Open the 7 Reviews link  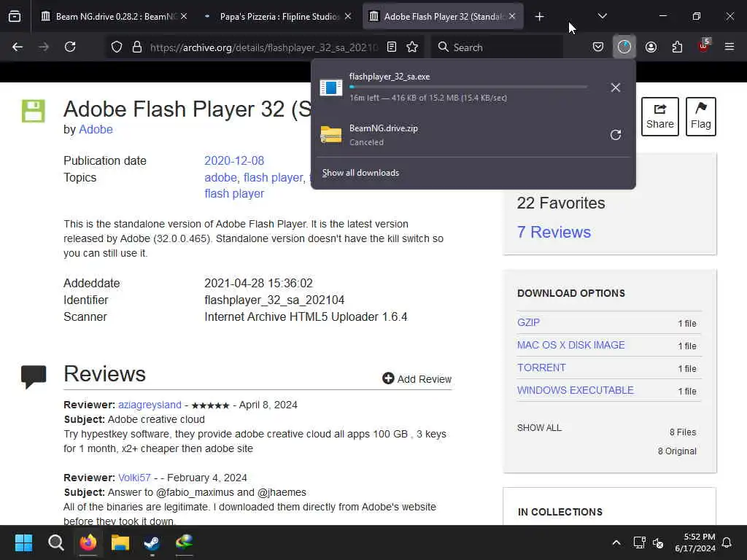tap(554, 233)
